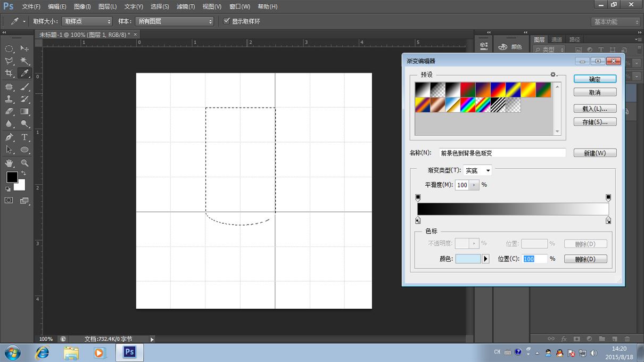
Task: Open the 渐变类型 dropdown
Action: [x=477, y=171]
